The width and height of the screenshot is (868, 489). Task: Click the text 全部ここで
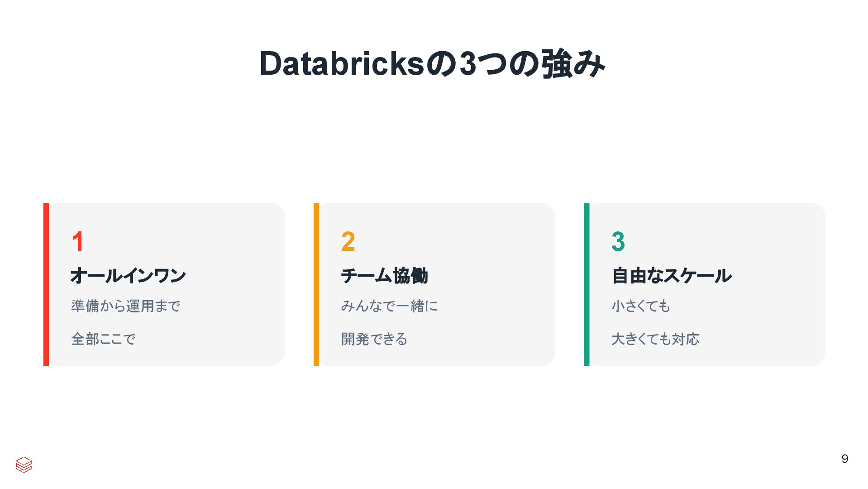103,339
